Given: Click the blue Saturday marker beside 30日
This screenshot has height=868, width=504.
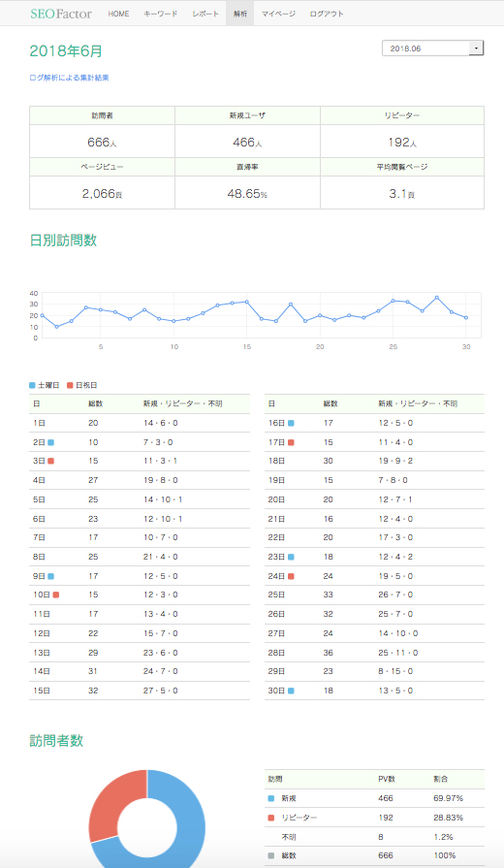Looking at the screenshot, I should (291, 691).
